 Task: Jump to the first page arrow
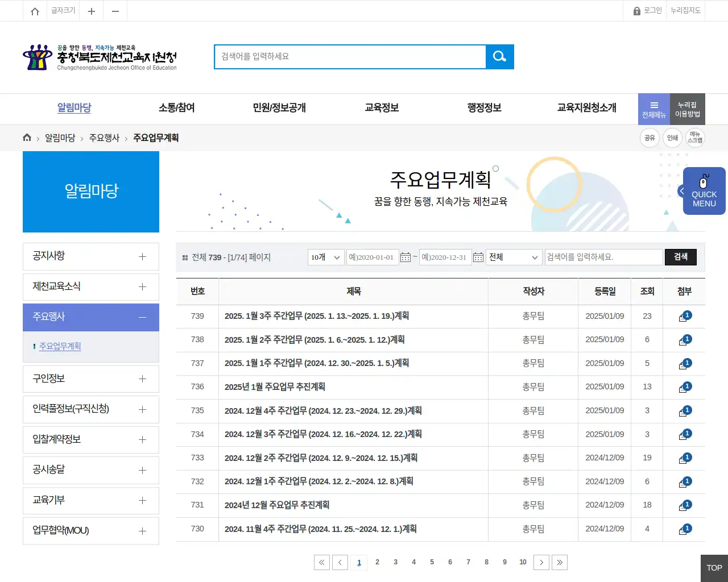click(322, 562)
